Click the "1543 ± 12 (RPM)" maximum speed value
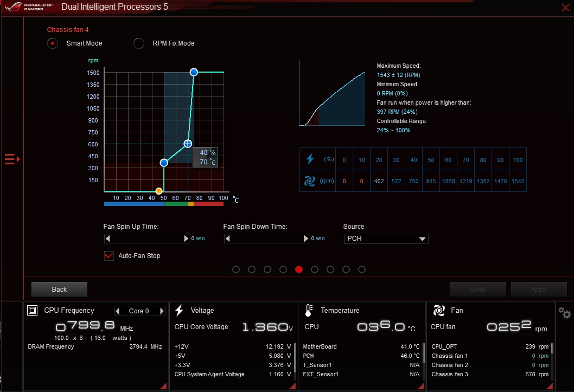Image resolution: width=574 pixels, height=392 pixels. pos(398,75)
